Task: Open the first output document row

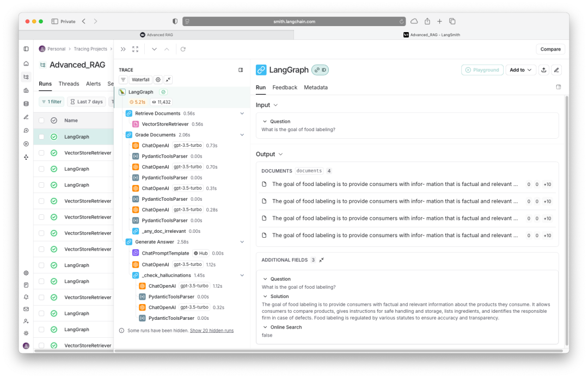Action: [407, 184]
